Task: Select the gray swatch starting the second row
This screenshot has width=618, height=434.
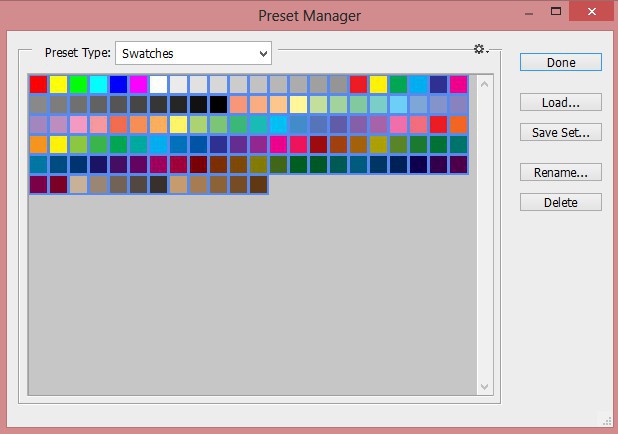Action: 38,104
